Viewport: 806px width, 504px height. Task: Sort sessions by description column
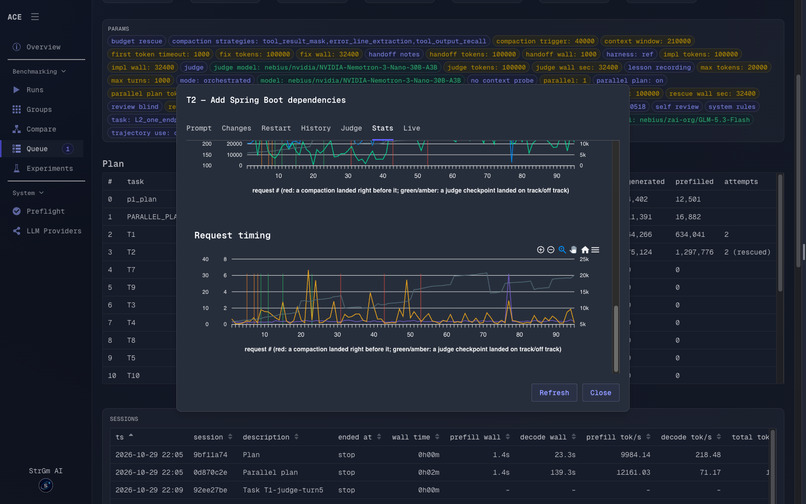270,437
